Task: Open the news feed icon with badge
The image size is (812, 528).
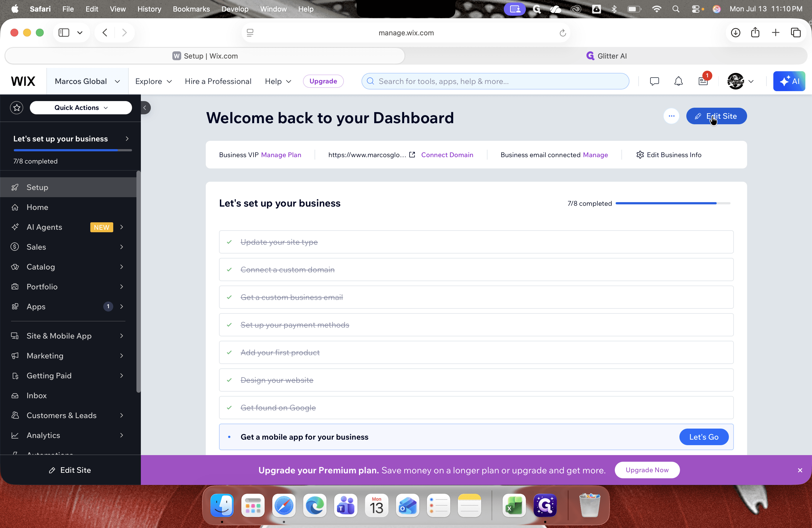Action: tap(703, 81)
